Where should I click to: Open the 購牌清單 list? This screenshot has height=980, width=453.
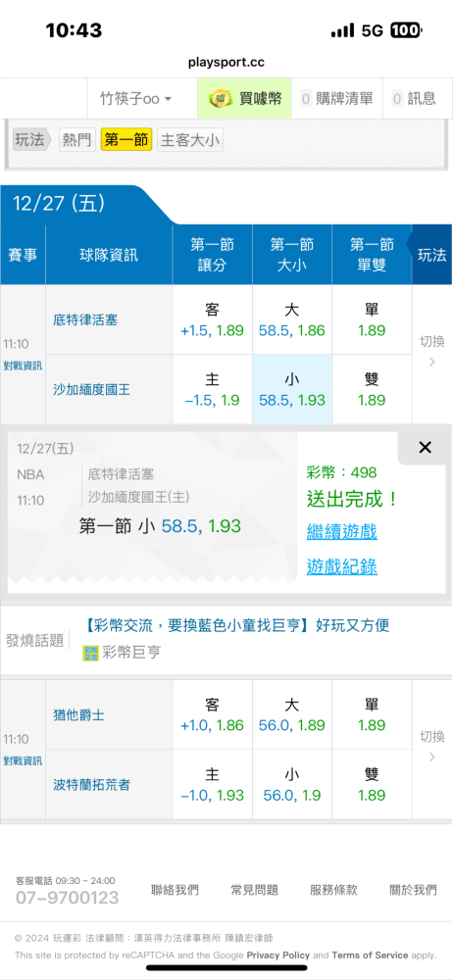coord(336,99)
